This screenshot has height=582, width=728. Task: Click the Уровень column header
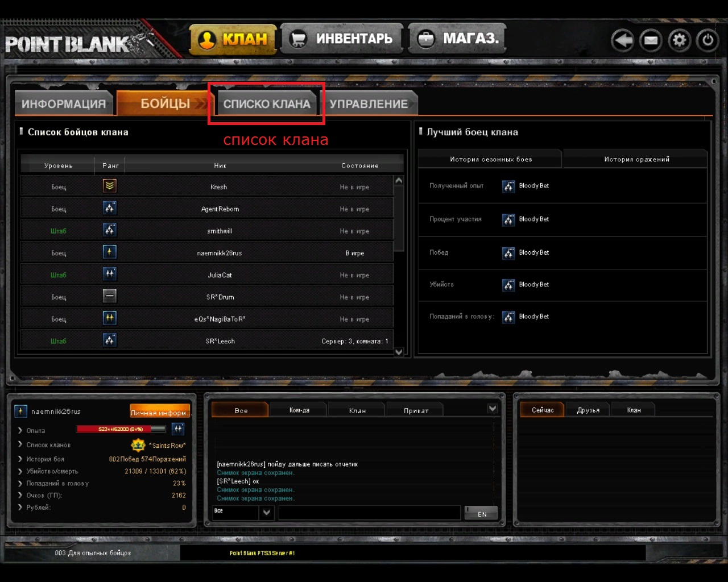click(x=58, y=165)
